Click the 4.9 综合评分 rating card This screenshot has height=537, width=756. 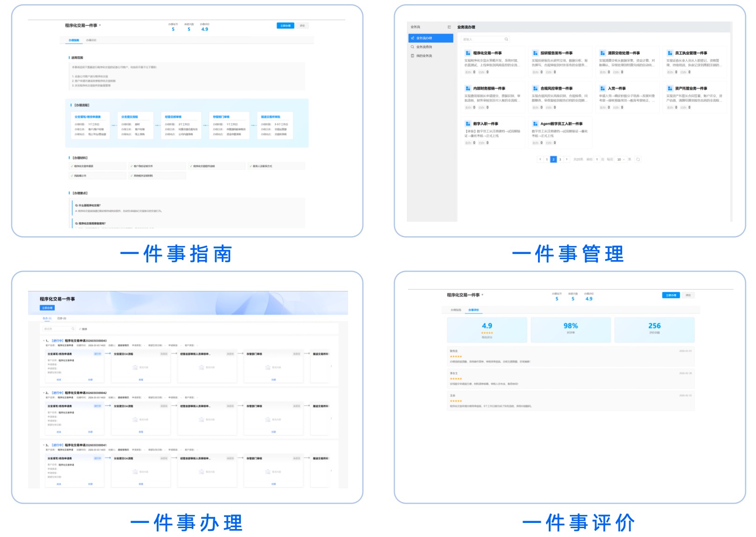pos(487,330)
